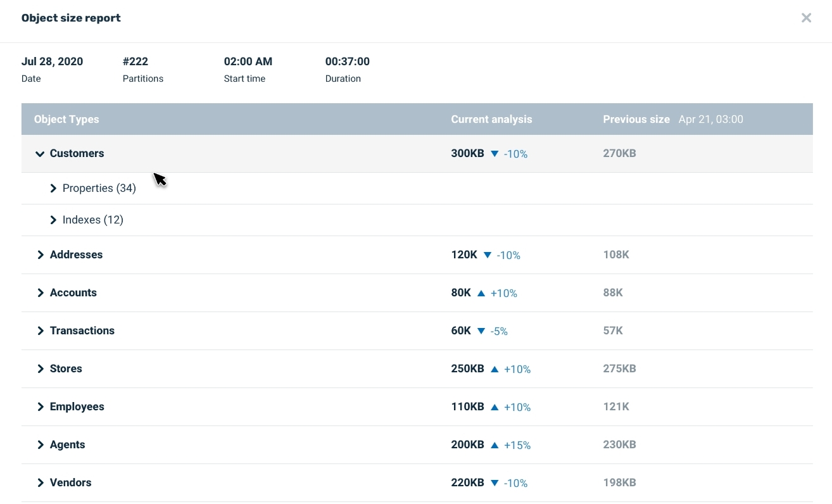Screen dimensions: 832x504
Task: Expand Indexes (12) under Customers
Action: [x=53, y=220]
